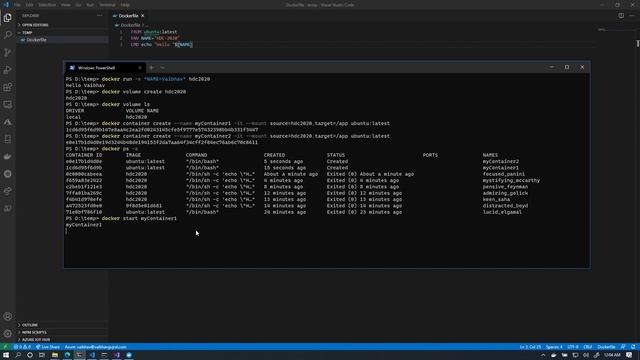Open the Docker whale view in activity bar

pyautogui.click(x=8, y=157)
